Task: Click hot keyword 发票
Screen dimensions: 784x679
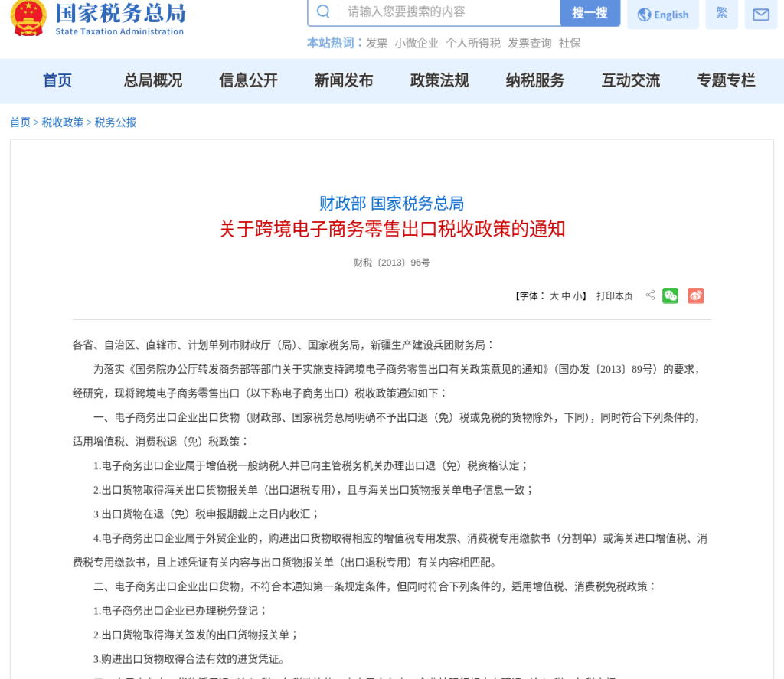Action: pos(377,44)
